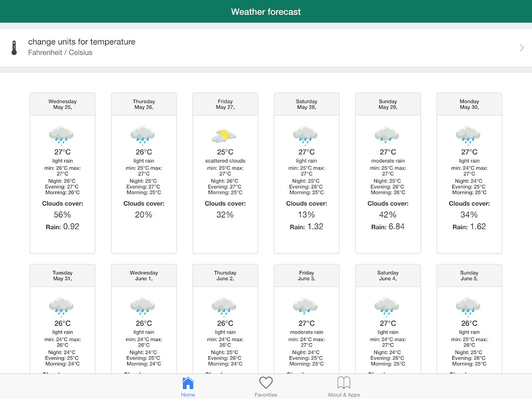
Task: Click moderate rain text on Sunday May 29
Action: point(388,161)
